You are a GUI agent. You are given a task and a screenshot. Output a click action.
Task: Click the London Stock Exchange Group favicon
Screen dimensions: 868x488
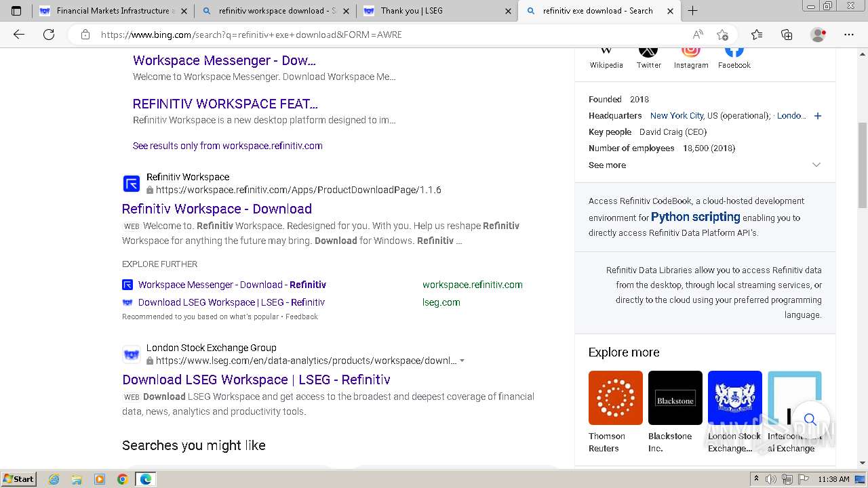coord(132,354)
